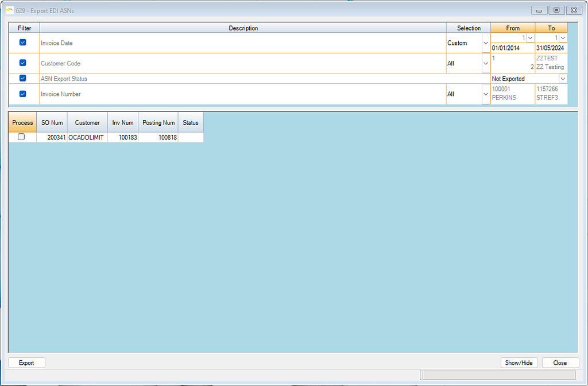This screenshot has height=386, width=588.
Task: Click the To date field 31/05/2024
Action: coord(551,48)
